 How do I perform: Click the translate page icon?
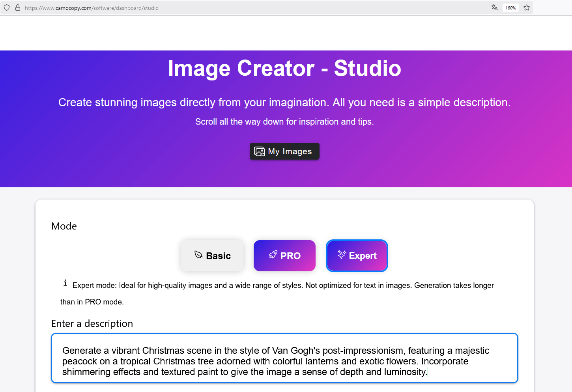(494, 7)
